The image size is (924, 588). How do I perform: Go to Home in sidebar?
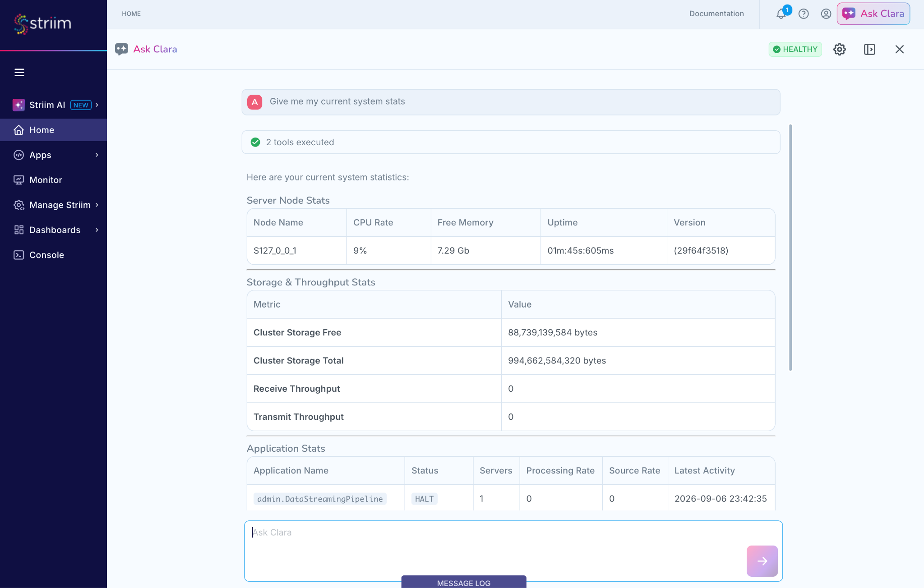pyautogui.click(x=53, y=130)
